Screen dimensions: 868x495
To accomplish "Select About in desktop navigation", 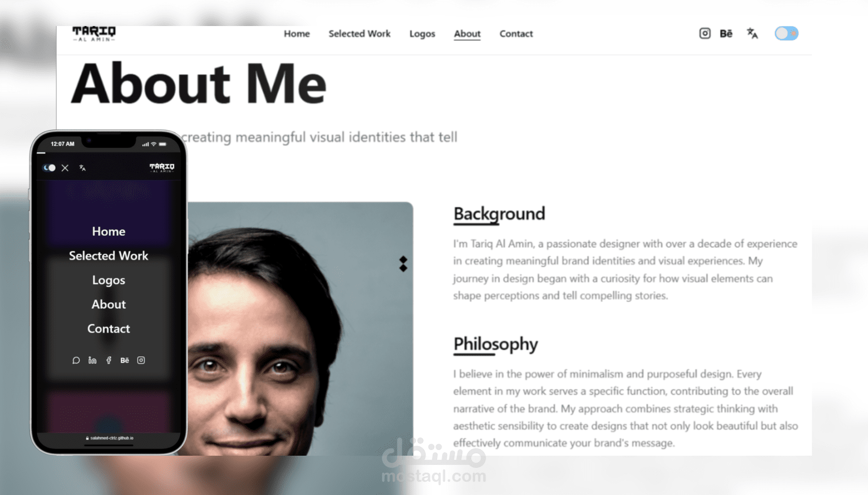I will (x=467, y=34).
